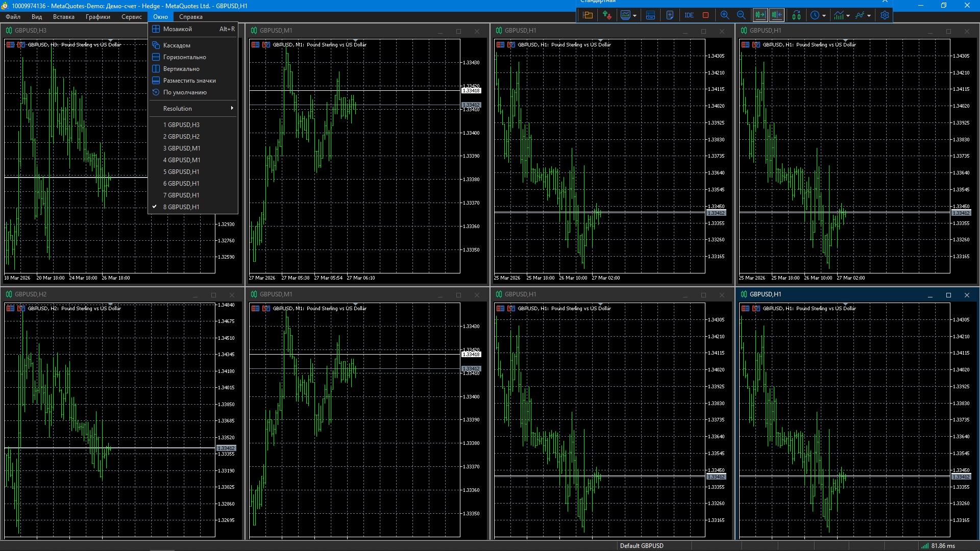Viewport: 980px width, 551px height.
Task: Toggle chart shift button
Action: [777, 15]
